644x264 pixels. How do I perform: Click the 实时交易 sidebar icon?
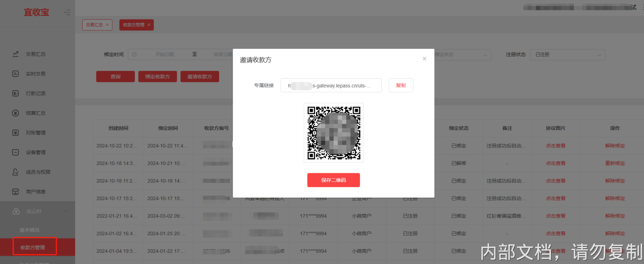(15, 74)
